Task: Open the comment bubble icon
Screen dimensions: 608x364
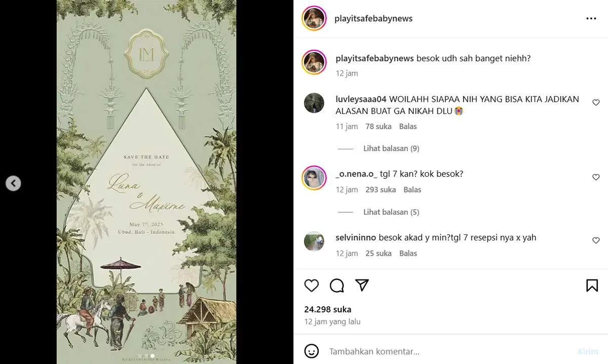Action: [x=337, y=286]
